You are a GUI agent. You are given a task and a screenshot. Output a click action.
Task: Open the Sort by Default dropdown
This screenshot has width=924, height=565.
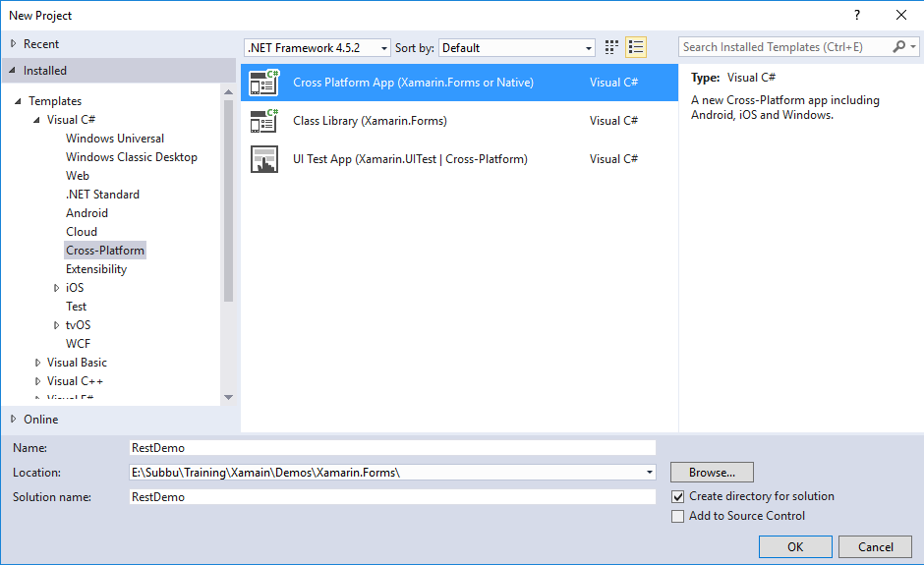[x=517, y=48]
